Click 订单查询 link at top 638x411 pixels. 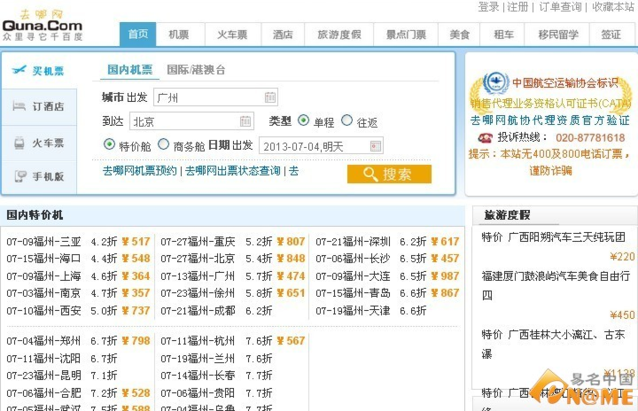[560, 7]
